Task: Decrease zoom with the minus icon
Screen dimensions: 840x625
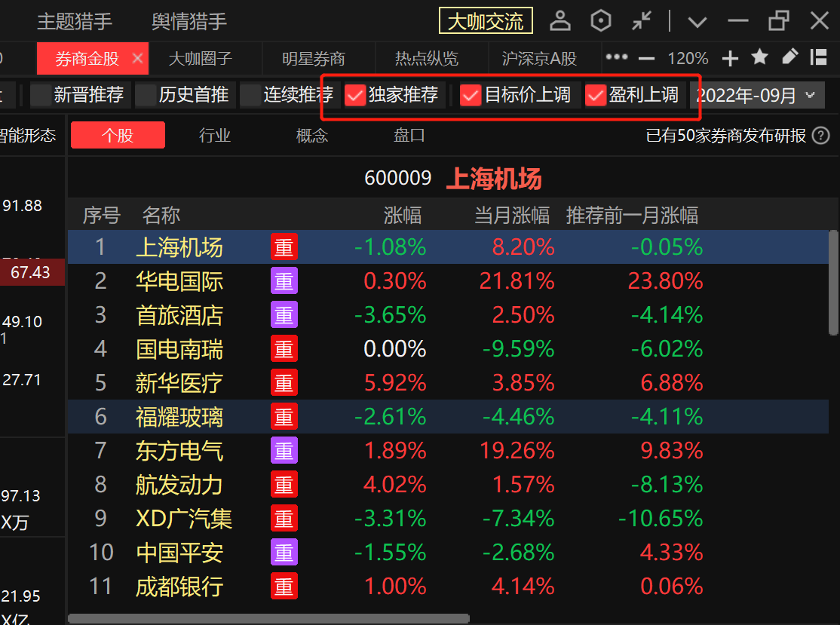Action: tap(647, 58)
